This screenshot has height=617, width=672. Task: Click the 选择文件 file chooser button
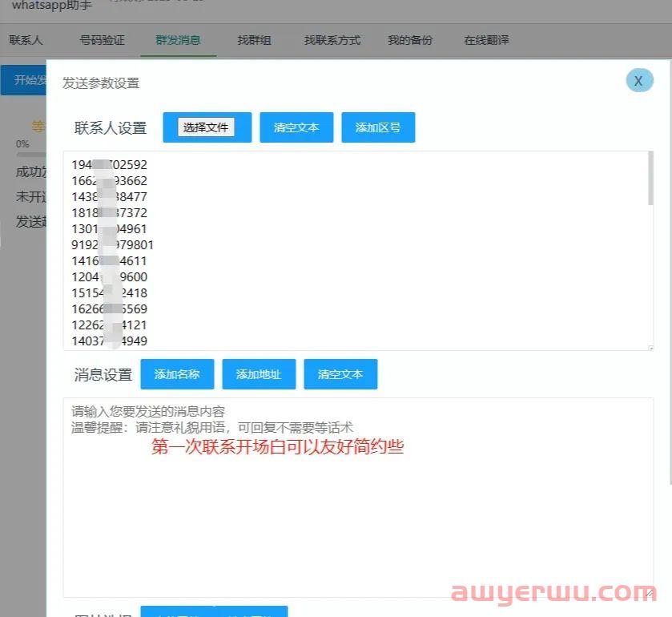(207, 127)
